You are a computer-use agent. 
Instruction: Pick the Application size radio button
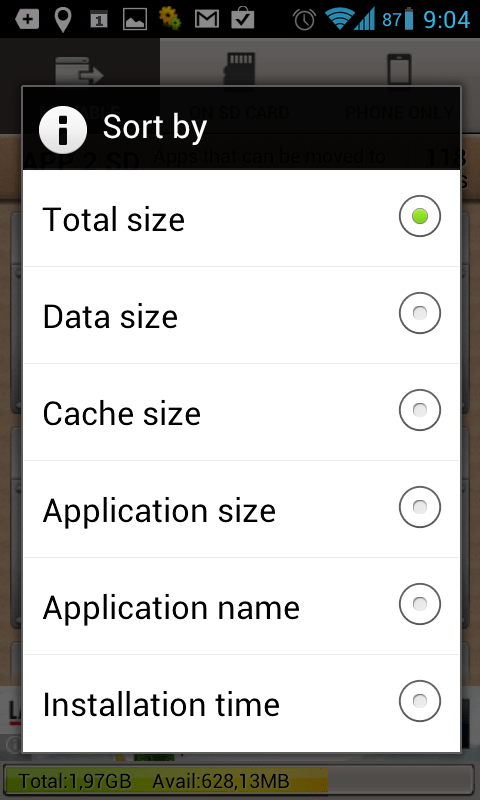[x=420, y=507]
